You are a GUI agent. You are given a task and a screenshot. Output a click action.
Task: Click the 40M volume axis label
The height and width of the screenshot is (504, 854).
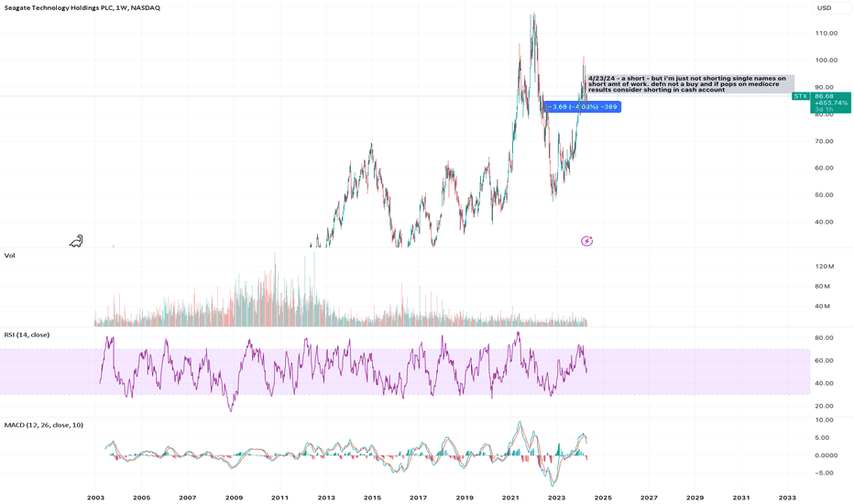click(x=823, y=306)
